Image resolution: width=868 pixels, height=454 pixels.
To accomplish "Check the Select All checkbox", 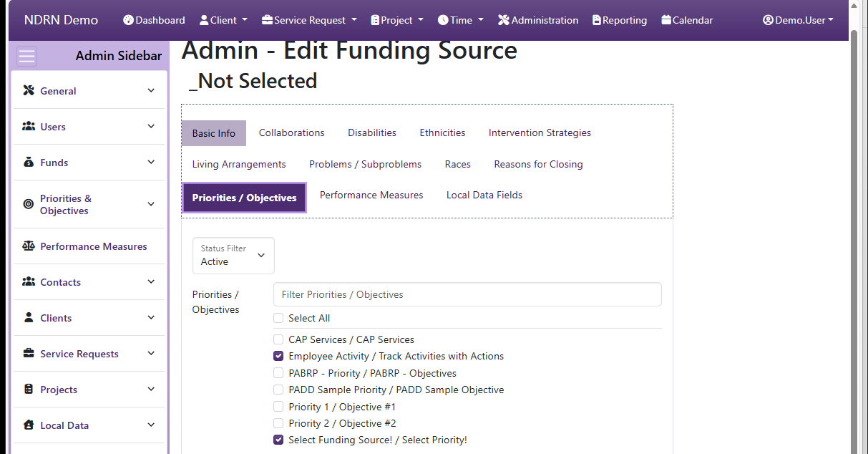I will 278,318.
